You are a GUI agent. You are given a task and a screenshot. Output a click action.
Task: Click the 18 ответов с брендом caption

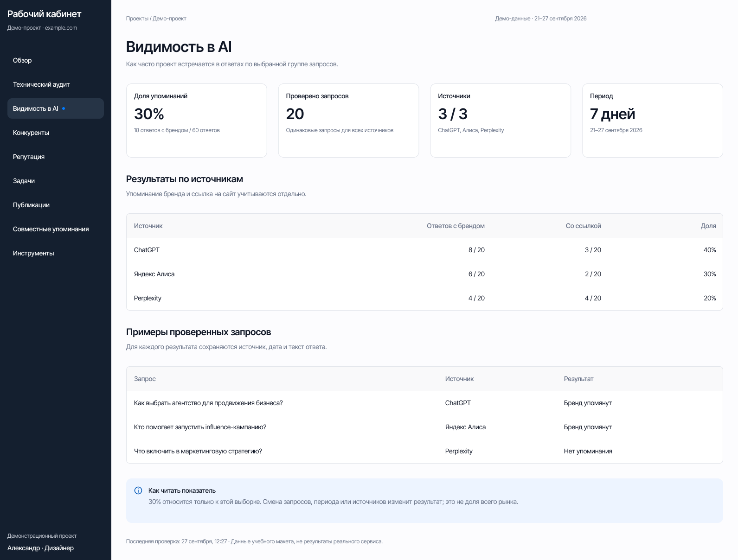tap(177, 130)
